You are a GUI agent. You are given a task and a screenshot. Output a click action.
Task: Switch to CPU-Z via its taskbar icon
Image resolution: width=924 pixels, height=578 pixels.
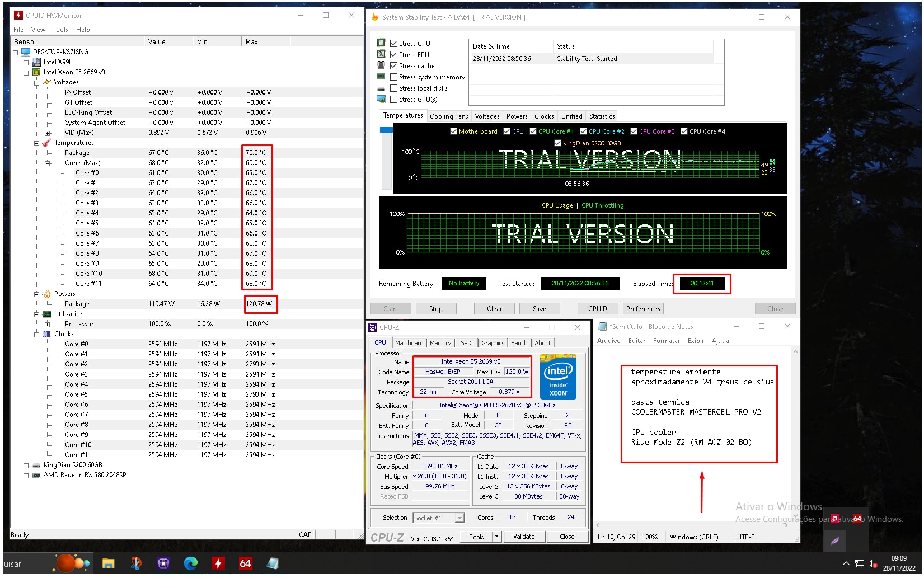(x=163, y=563)
